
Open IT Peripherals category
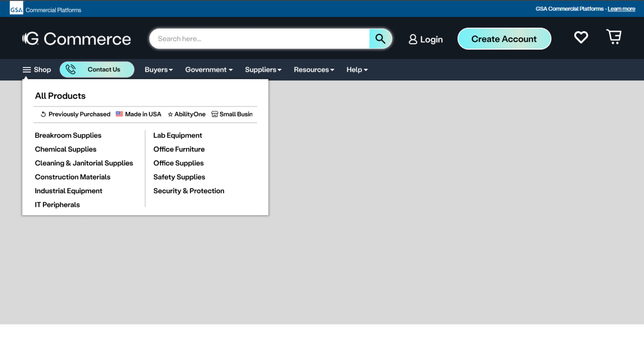point(57,205)
